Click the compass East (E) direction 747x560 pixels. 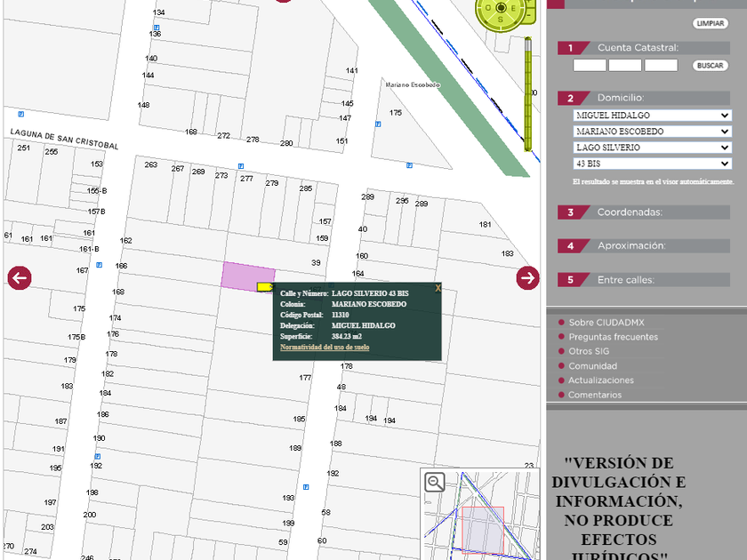pyautogui.click(x=513, y=7)
